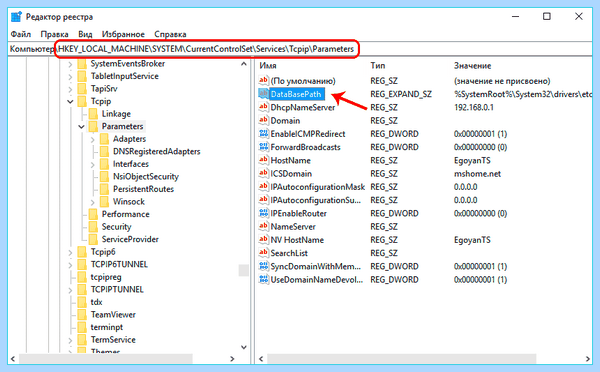Image resolution: width=600 pixels, height=372 pixels.
Task: Click the Security folder icon
Action: [x=93, y=227]
